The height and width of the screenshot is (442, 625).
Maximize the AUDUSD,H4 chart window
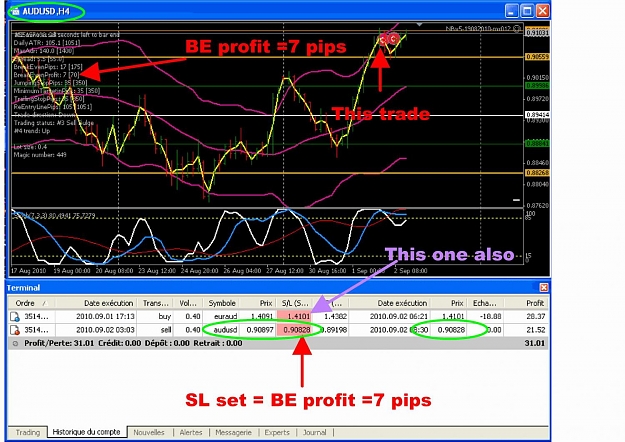tap(527, 11)
